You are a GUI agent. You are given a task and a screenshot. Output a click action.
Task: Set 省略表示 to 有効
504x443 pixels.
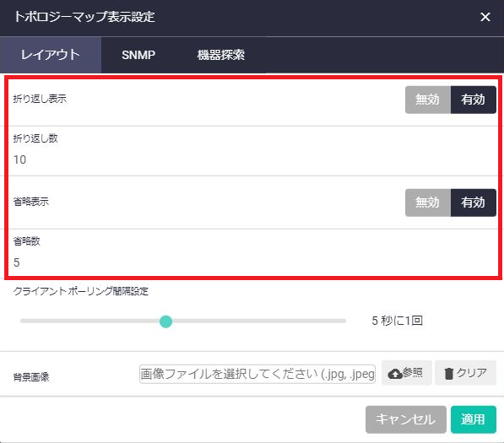(x=473, y=203)
